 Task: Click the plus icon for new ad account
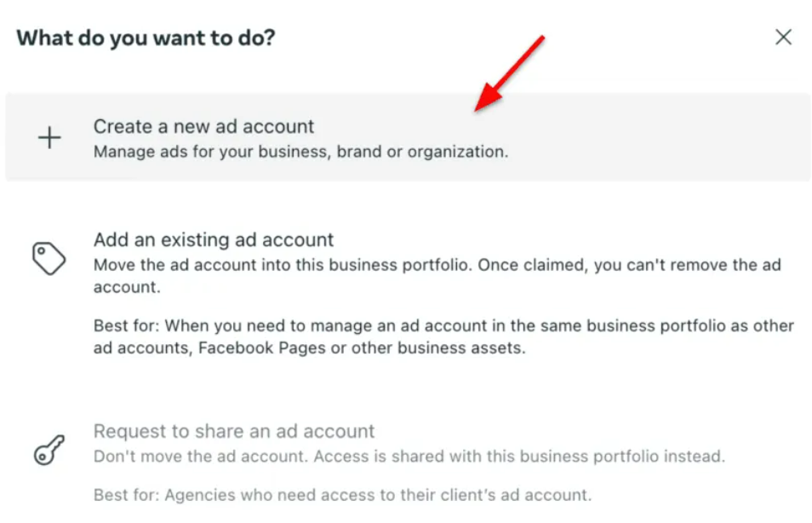50,138
